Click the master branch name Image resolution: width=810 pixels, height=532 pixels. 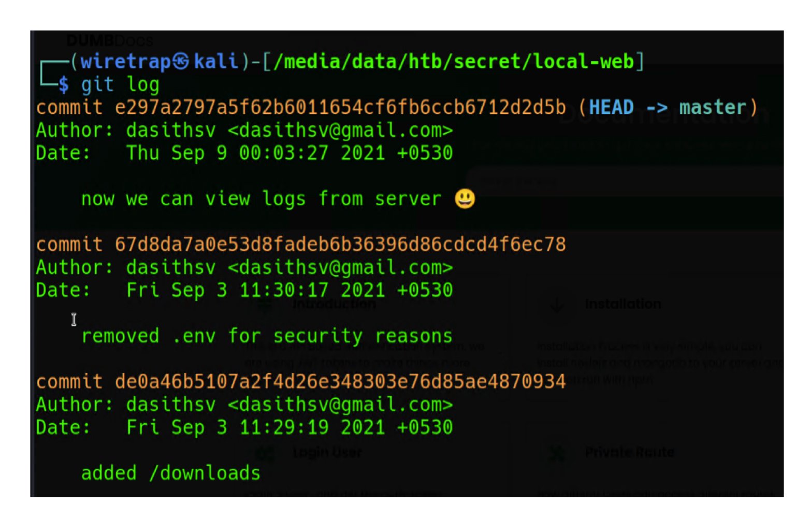coord(712,107)
